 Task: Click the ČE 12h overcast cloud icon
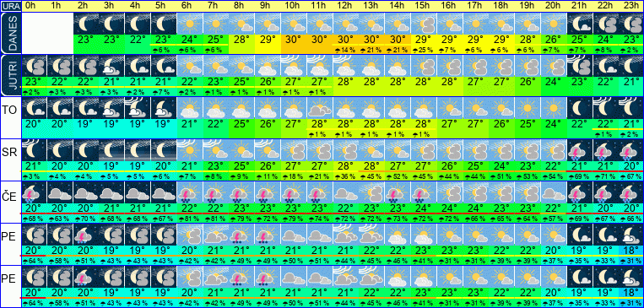click(x=345, y=192)
